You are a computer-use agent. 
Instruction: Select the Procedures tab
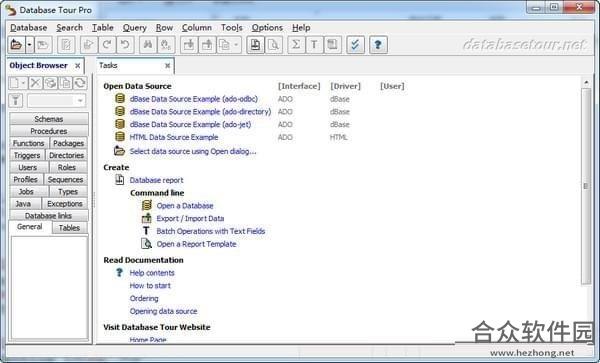point(49,131)
